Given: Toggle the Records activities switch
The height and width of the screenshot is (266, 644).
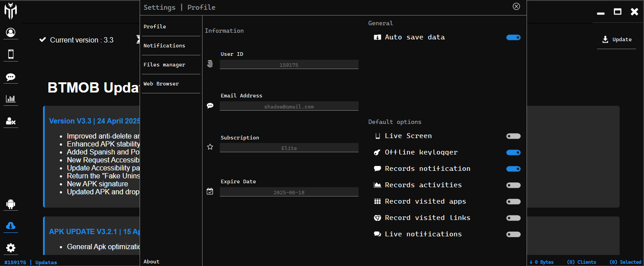Looking at the screenshot, I should (x=513, y=185).
